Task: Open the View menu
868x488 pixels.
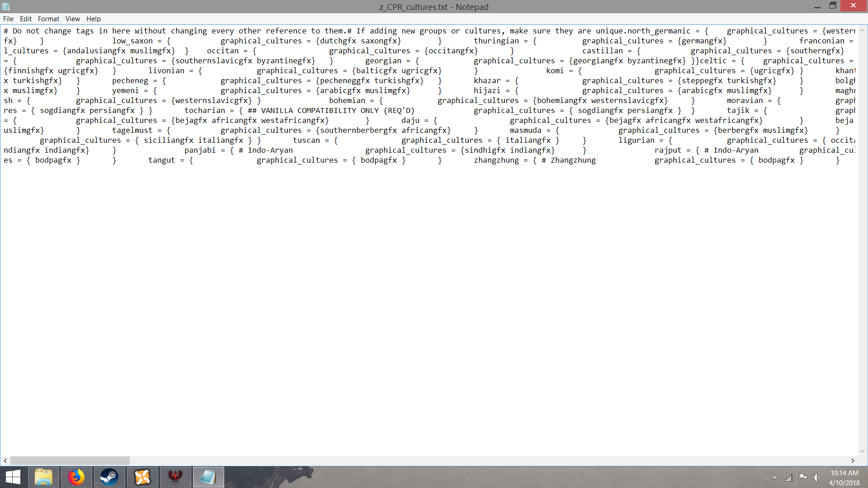Action: [72, 19]
